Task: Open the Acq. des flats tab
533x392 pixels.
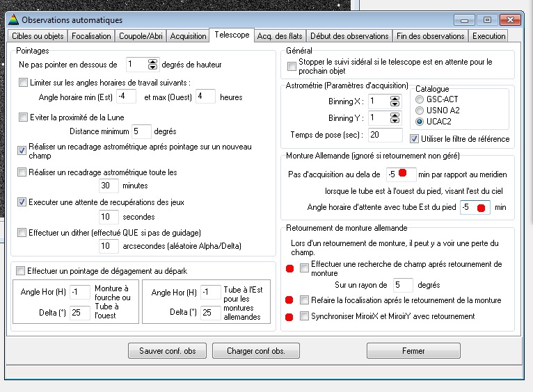Action: coord(280,36)
